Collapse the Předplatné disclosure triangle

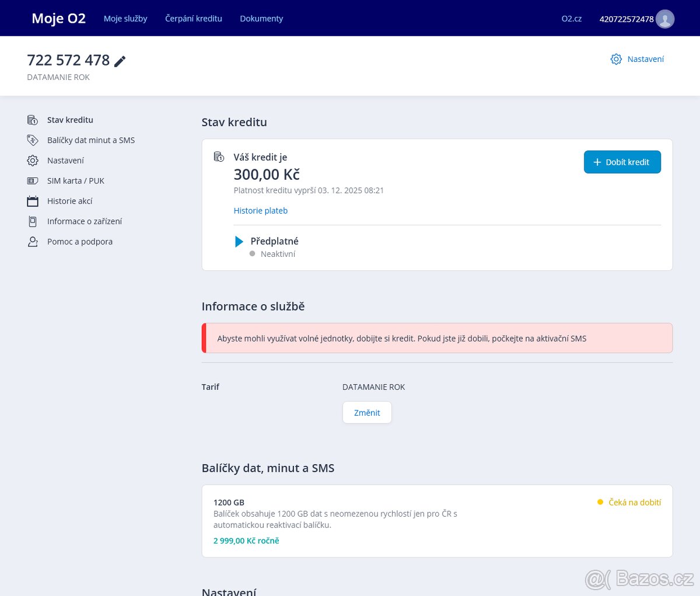click(239, 241)
